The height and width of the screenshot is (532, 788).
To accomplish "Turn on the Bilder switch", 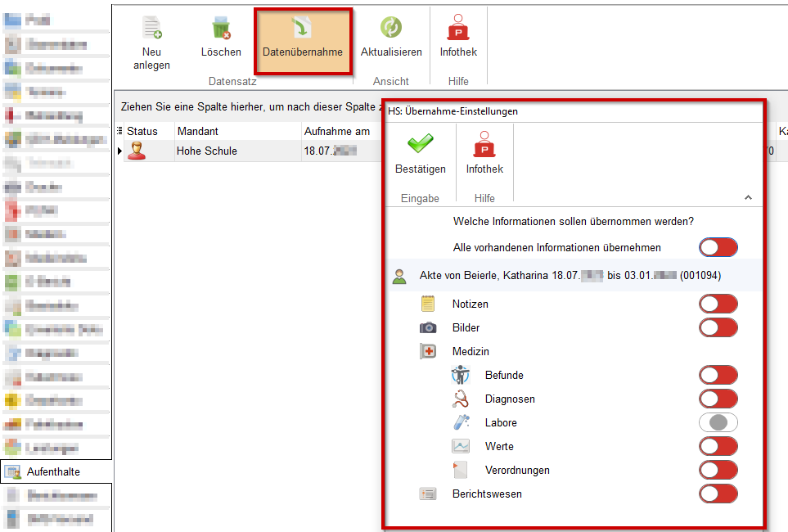I will pyautogui.click(x=718, y=327).
